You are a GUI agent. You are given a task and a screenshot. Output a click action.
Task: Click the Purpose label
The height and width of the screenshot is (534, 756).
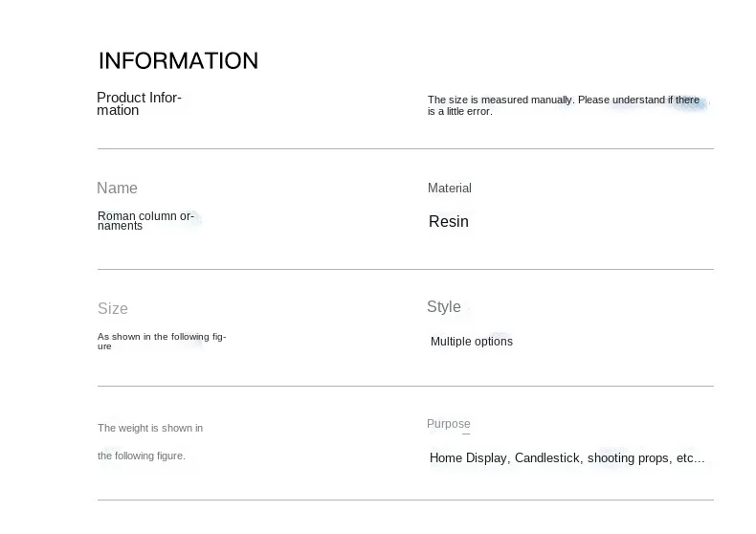pos(449,424)
